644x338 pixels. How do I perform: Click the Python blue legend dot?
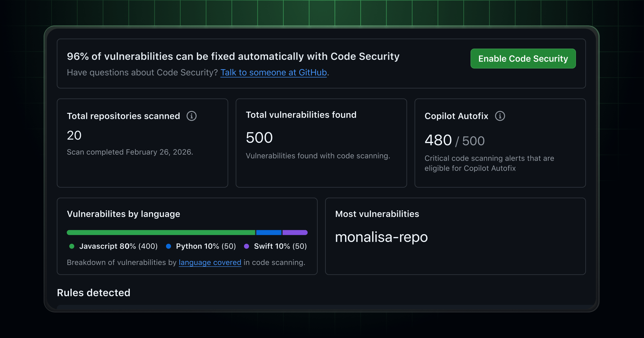pyautogui.click(x=168, y=246)
